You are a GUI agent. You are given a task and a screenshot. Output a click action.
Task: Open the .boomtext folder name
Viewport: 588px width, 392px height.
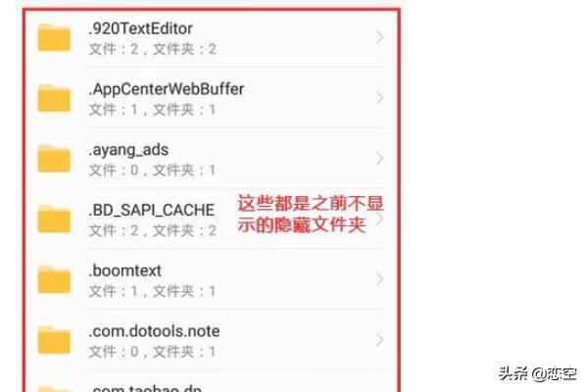tap(124, 270)
